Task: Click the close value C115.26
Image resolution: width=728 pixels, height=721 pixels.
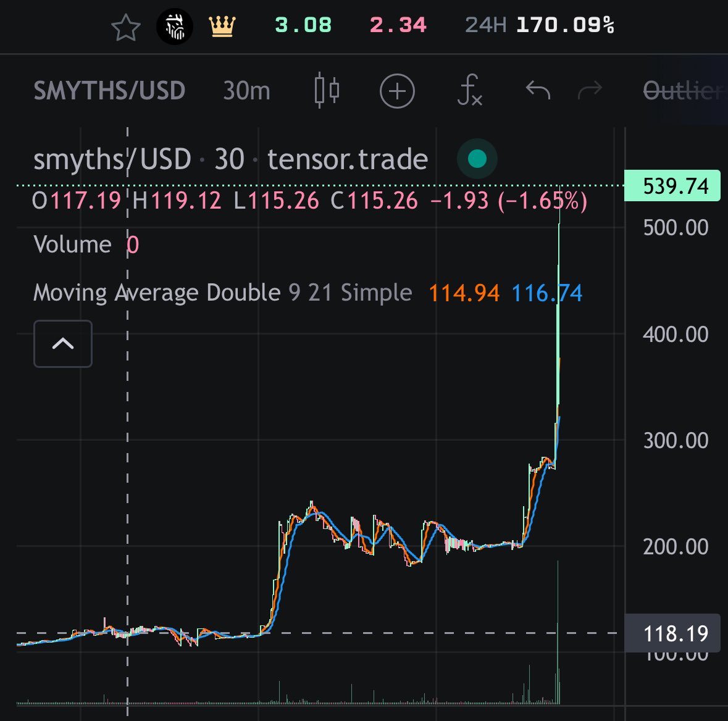Action: tap(374, 201)
